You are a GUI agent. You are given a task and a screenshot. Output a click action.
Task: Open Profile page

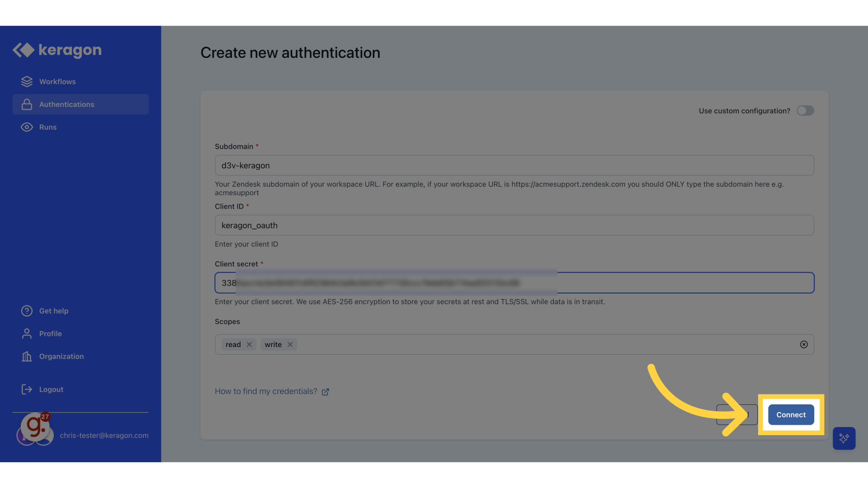(80, 333)
